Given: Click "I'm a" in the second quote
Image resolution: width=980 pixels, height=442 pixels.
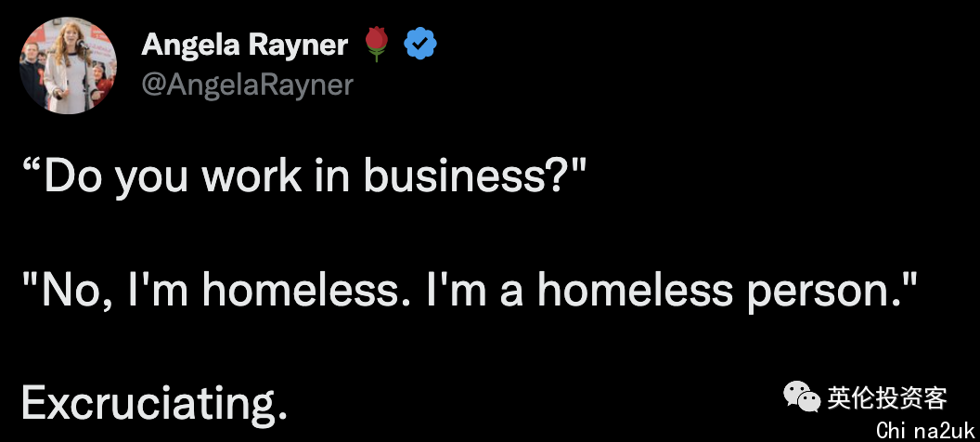Looking at the screenshot, I should 475,292.
